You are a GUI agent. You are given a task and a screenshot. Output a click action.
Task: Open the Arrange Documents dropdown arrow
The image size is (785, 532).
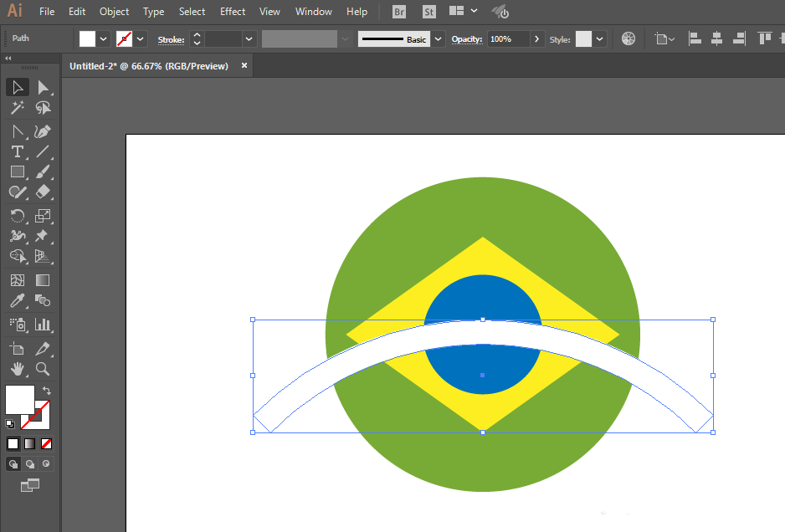[475, 11]
